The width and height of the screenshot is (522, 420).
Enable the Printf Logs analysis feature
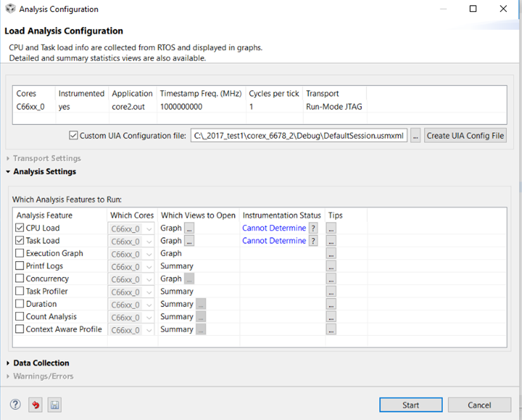pos(18,266)
